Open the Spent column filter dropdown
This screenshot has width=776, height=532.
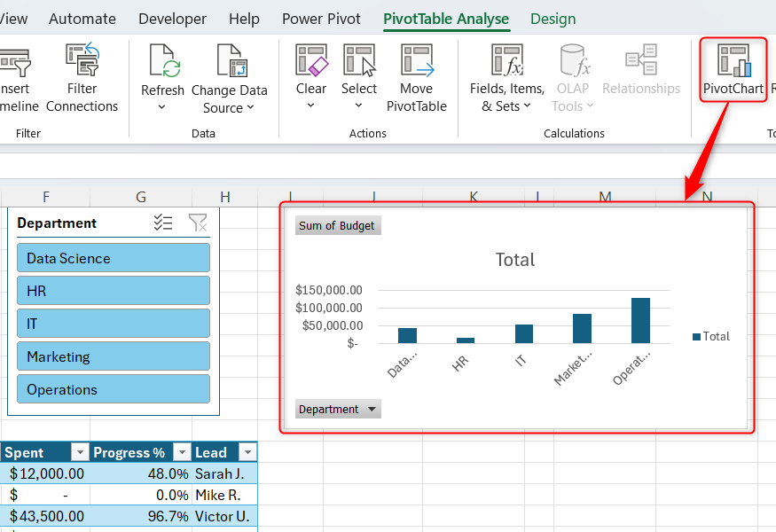tap(80, 452)
